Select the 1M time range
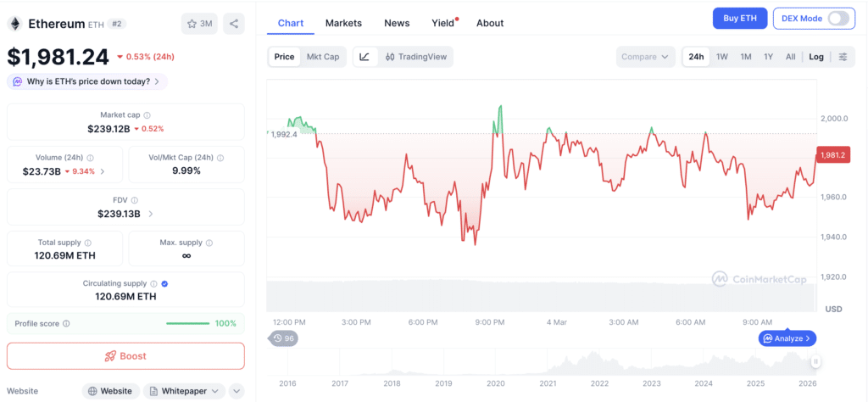Screen dimensions: 868x402 pos(746,57)
